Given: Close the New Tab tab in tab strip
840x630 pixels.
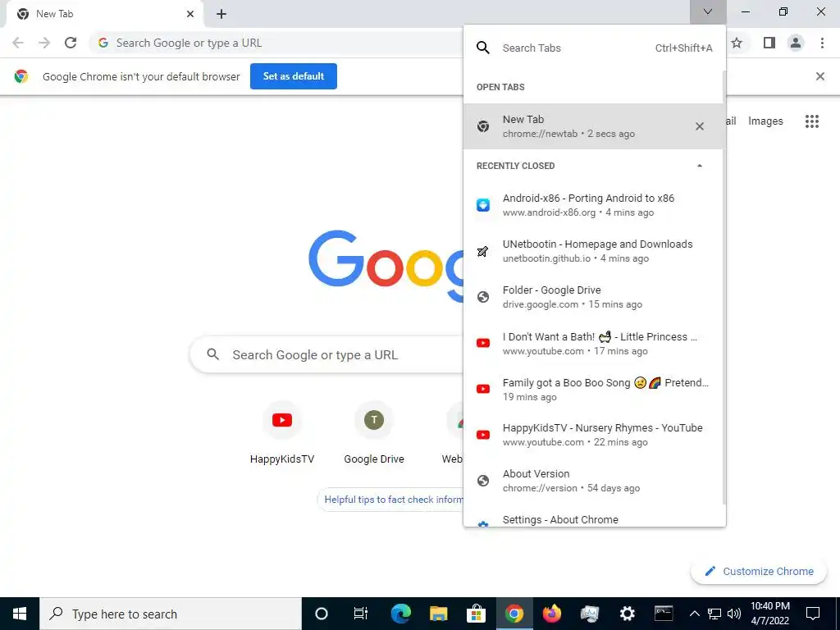Looking at the screenshot, I should pos(190,14).
